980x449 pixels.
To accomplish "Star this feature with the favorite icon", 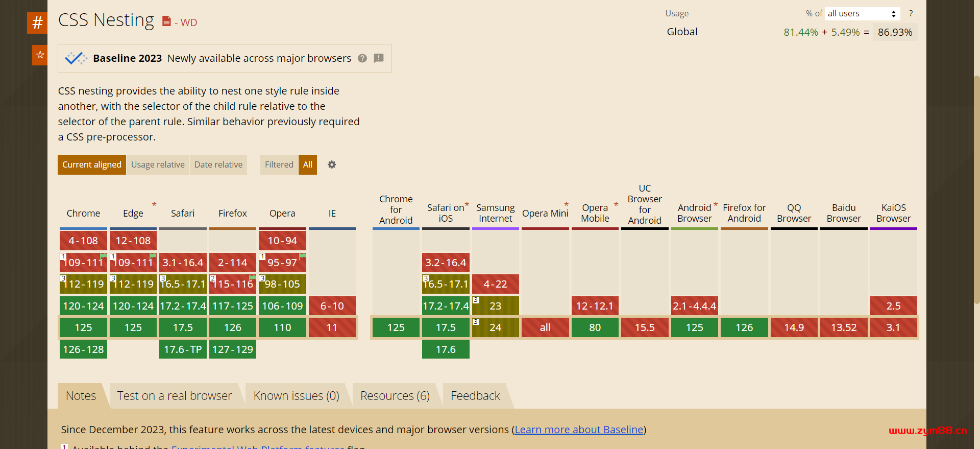I will (x=40, y=55).
